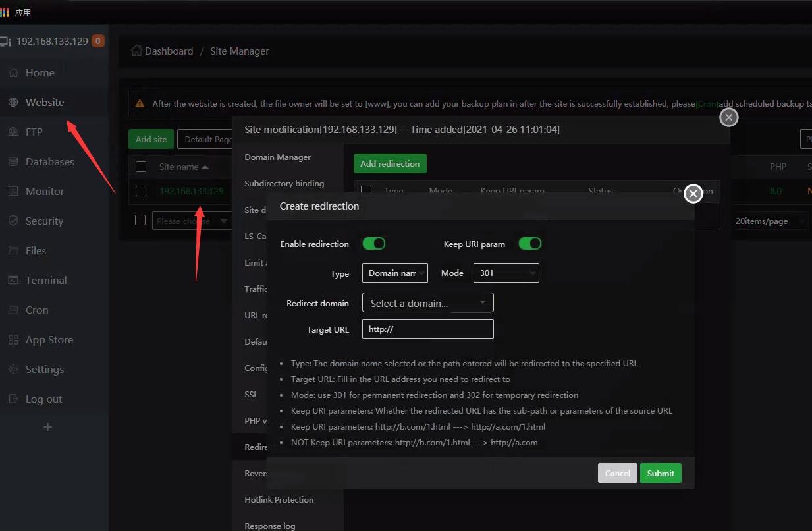
Task: Tick the checkbox beside site 192.168.133.129
Action: (140, 191)
